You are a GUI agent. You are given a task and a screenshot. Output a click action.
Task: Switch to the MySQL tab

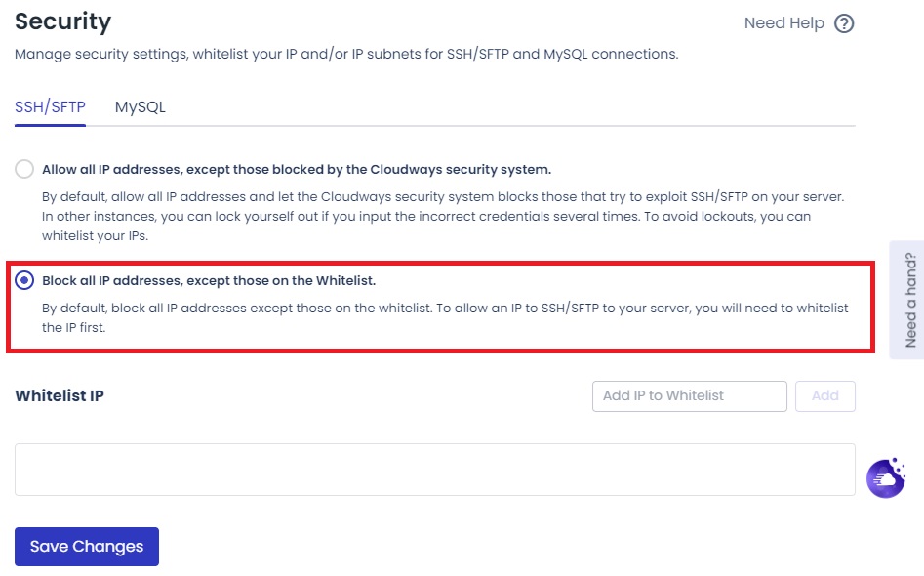tap(141, 107)
